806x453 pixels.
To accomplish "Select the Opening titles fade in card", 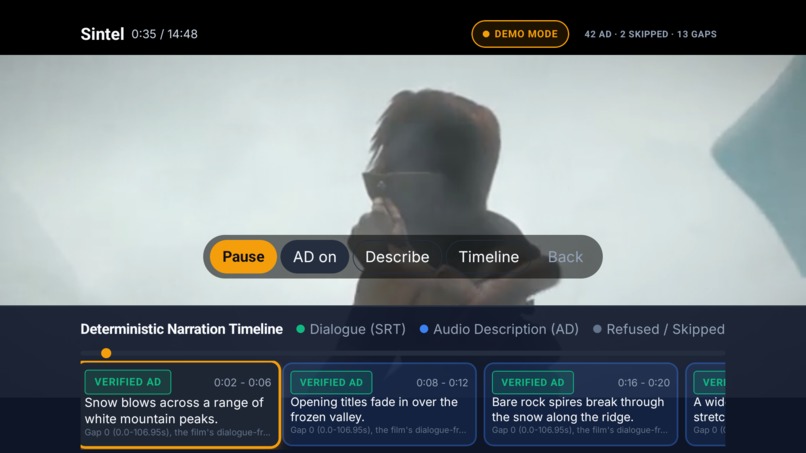I will (379, 404).
